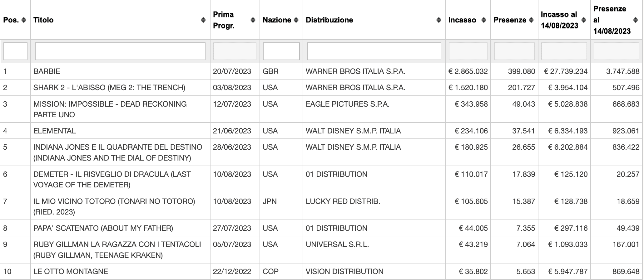644x280 pixels.
Task: Click LUCKY RED DISTRIB. distributor
Action: click(343, 201)
